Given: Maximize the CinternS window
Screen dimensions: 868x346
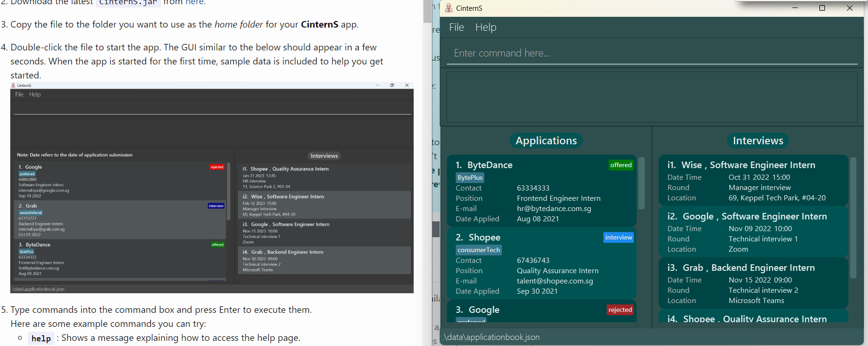Looking at the screenshot, I should [822, 8].
